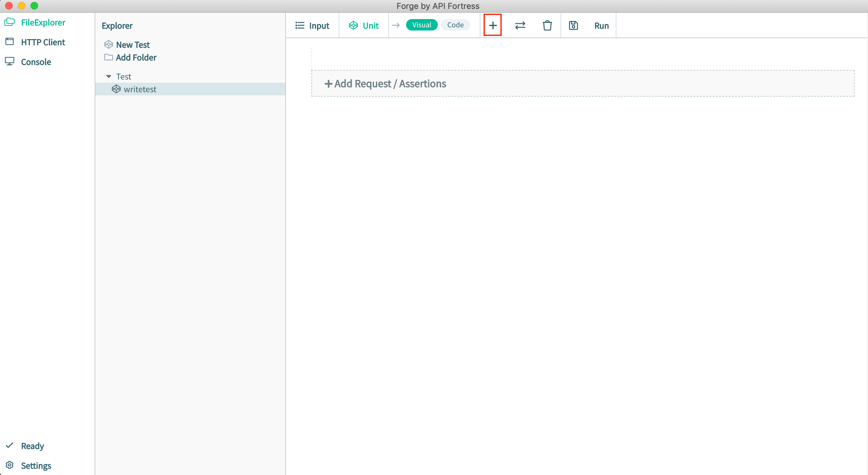Image resolution: width=868 pixels, height=475 pixels.
Task: Click the delete component icon
Action: pyautogui.click(x=546, y=25)
